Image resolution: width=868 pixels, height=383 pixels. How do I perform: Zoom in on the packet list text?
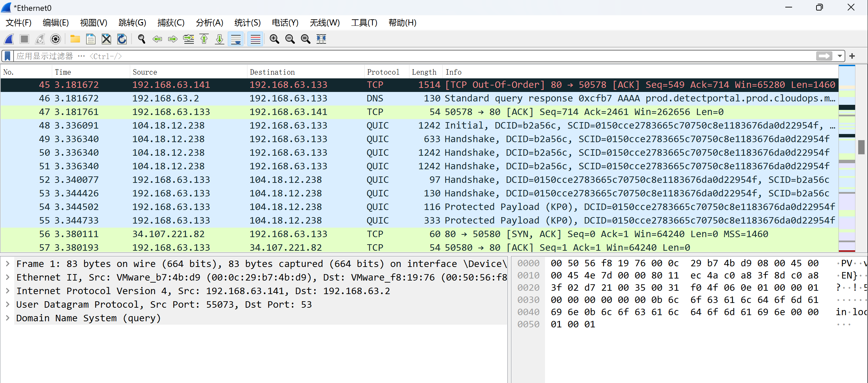click(x=274, y=39)
